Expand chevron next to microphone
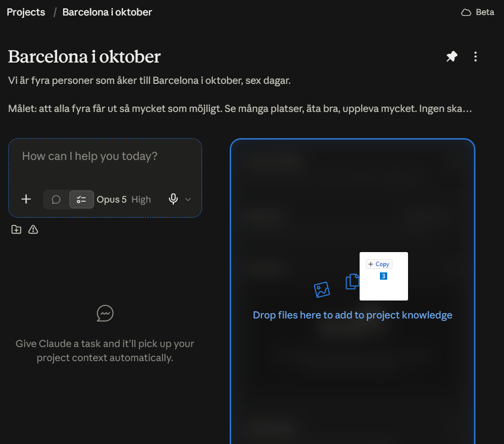The width and height of the screenshot is (504, 444). 188,200
